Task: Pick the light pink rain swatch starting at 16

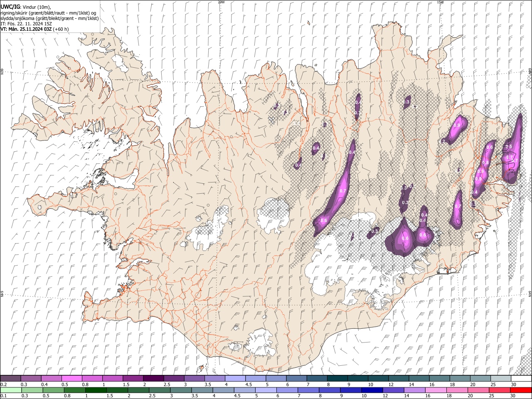Action: [436, 390]
